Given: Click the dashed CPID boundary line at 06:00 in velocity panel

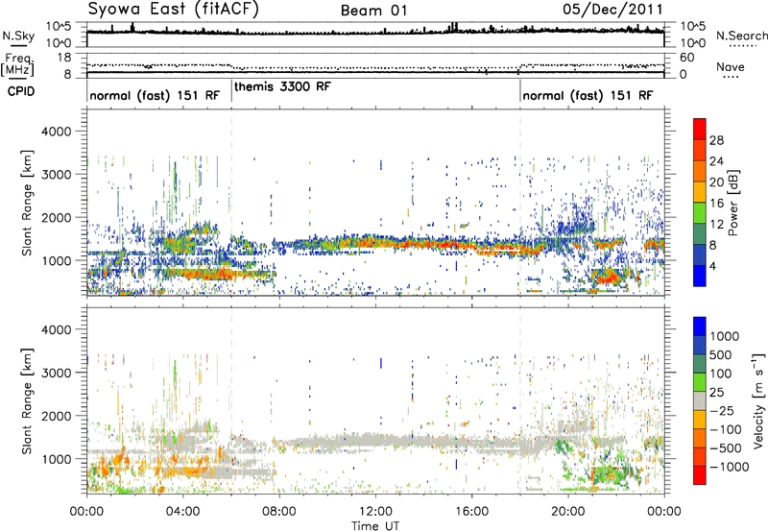Looking at the screenshot, I should [231, 400].
